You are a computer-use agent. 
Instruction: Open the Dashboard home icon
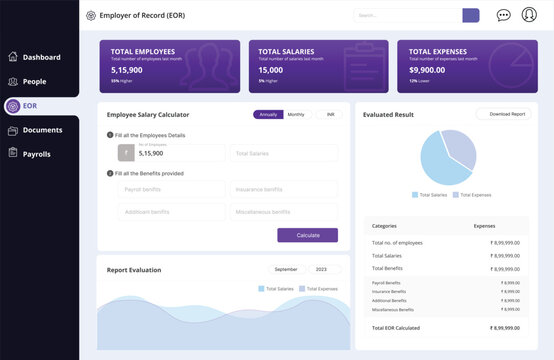[x=13, y=57]
